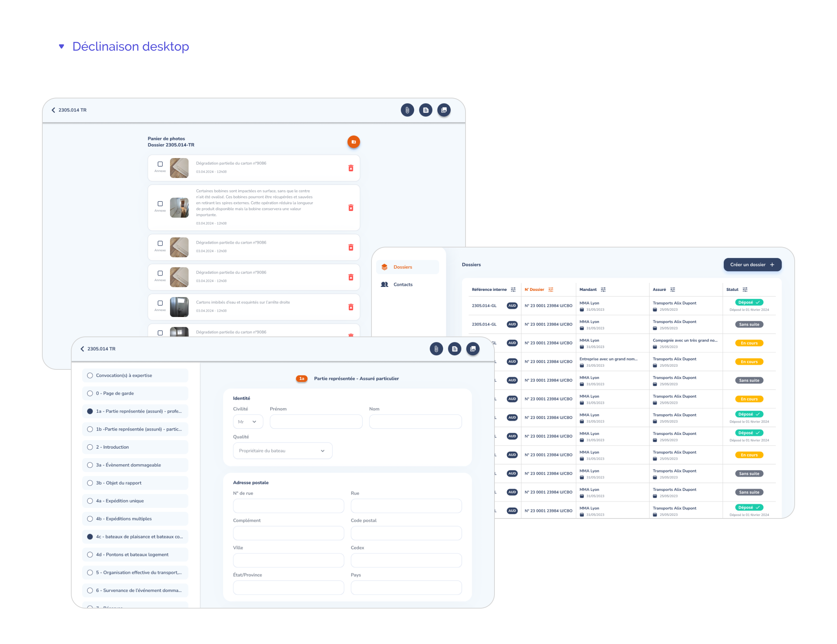Viewport: 837px width, 644px height.
Task: Click the first Déposé status badge
Action: tap(749, 302)
